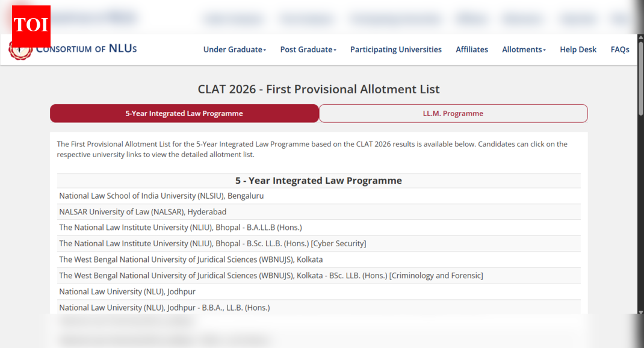Select the 5-Year Integrated Law Programme tab

point(184,113)
